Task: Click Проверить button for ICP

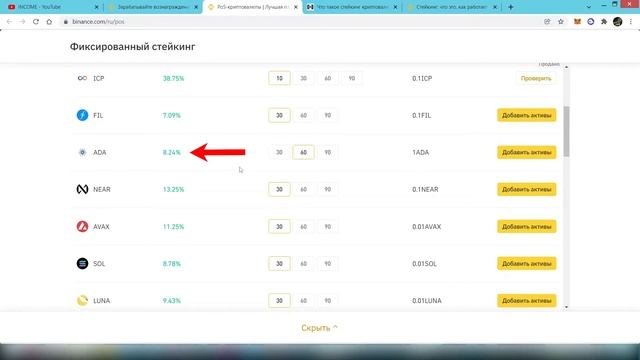Action: [536, 78]
